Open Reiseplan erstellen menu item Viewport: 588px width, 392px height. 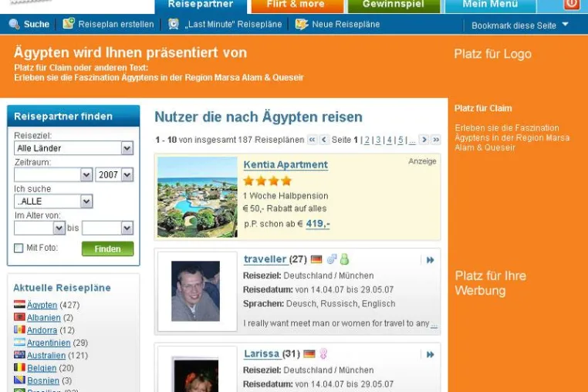coord(116,24)
